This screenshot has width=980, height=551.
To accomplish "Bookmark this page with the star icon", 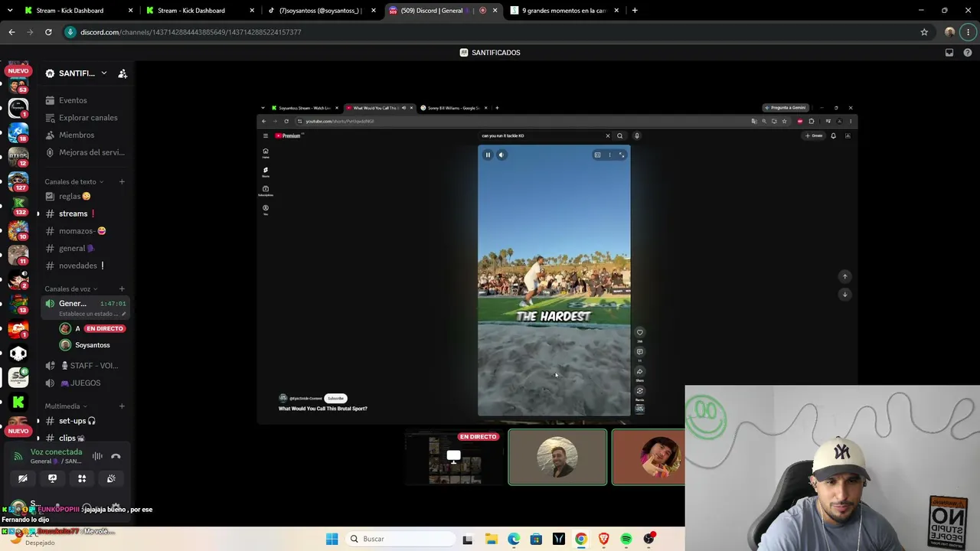I will 924,32.
